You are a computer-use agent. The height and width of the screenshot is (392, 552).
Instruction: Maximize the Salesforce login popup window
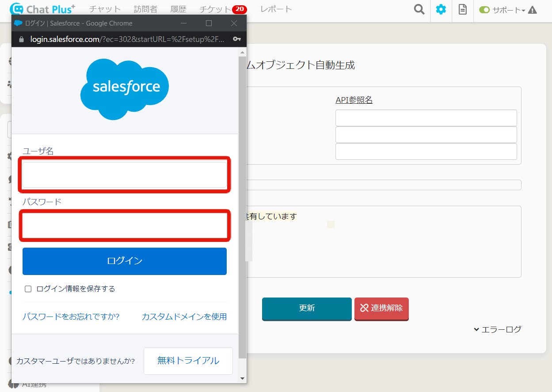click(x=209, y=23)
